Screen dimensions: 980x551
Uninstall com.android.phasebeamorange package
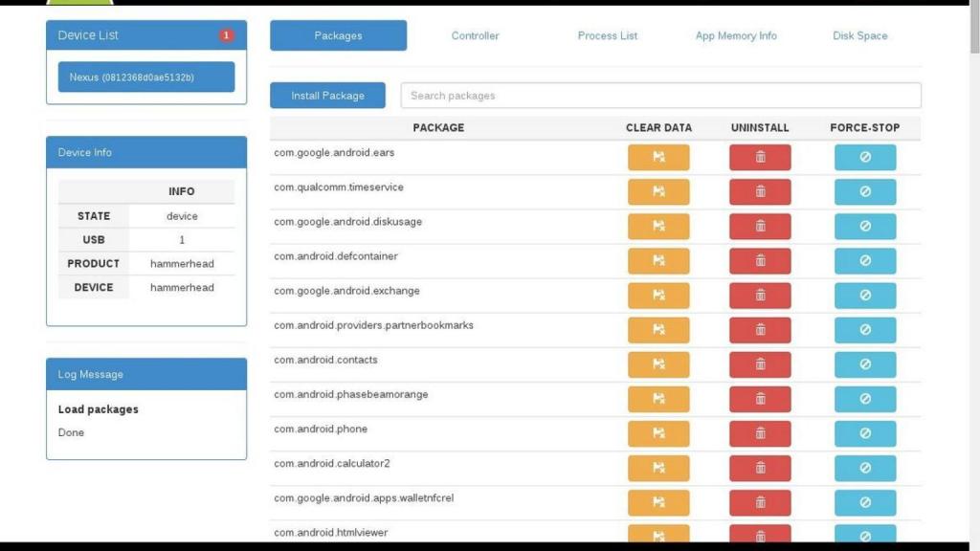760,399
